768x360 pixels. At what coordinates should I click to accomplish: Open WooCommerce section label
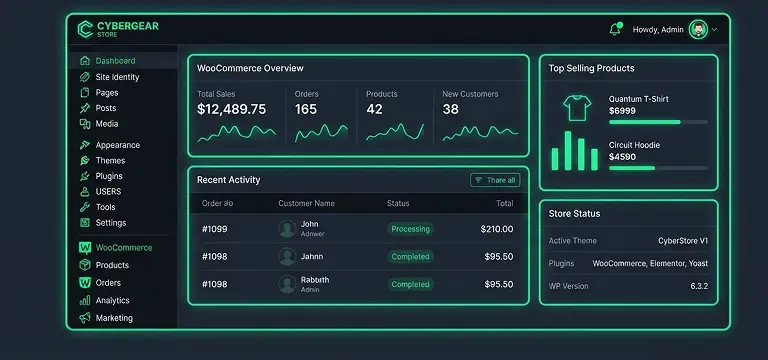tap(124, 248)
